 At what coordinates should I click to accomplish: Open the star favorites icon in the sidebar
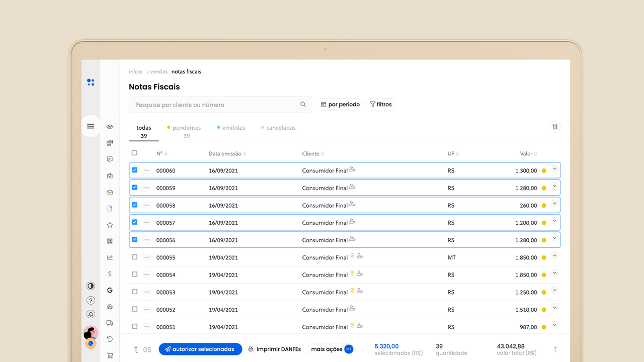pos(110,225)
